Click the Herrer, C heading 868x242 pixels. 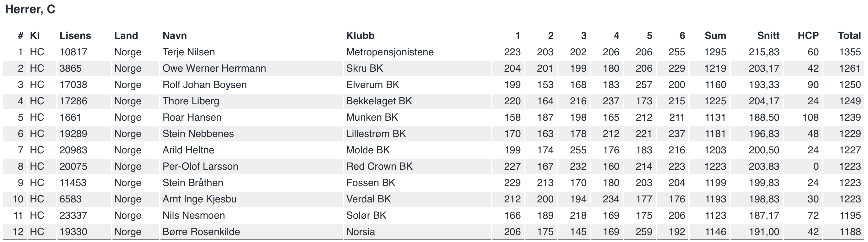[x=30, y=9]
